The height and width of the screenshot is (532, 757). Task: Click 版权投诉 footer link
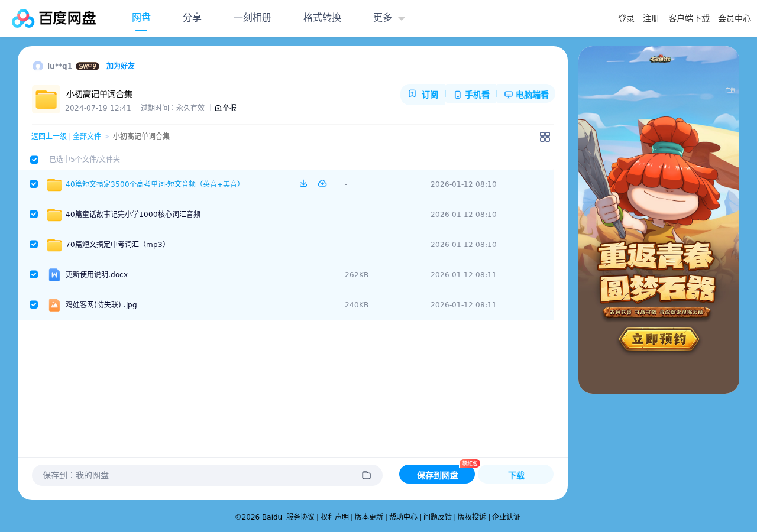[472, 517]
